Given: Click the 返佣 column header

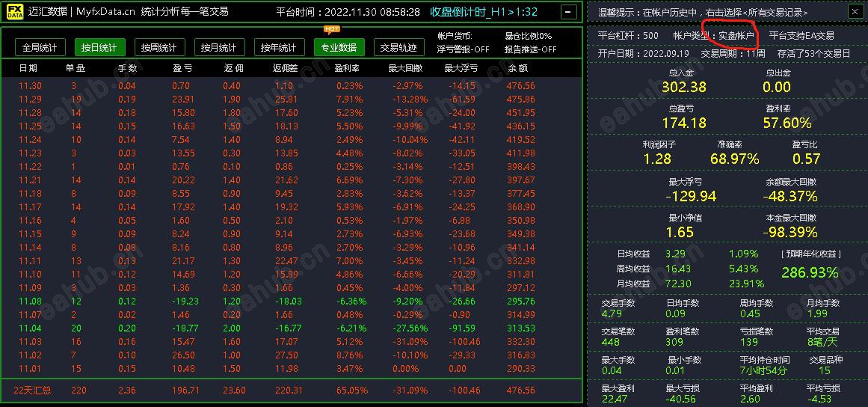Looking at the screenshot, I should coord(233,69).
